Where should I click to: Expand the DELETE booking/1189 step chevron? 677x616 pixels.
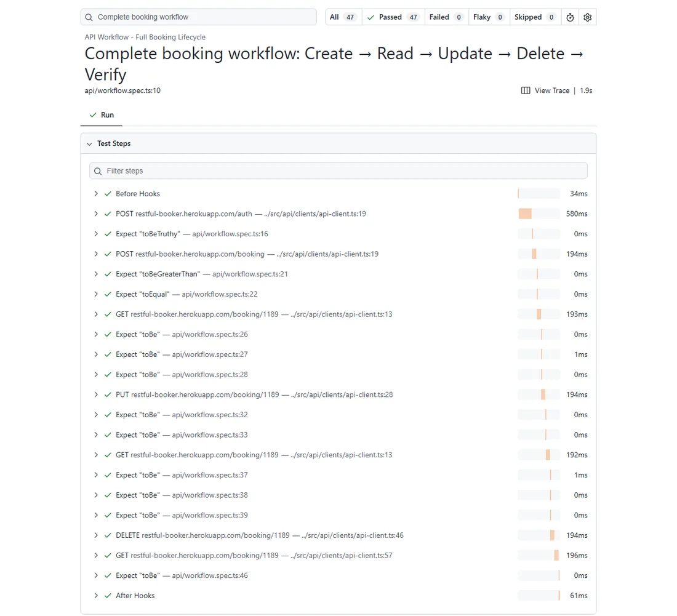tap(96, 535)
